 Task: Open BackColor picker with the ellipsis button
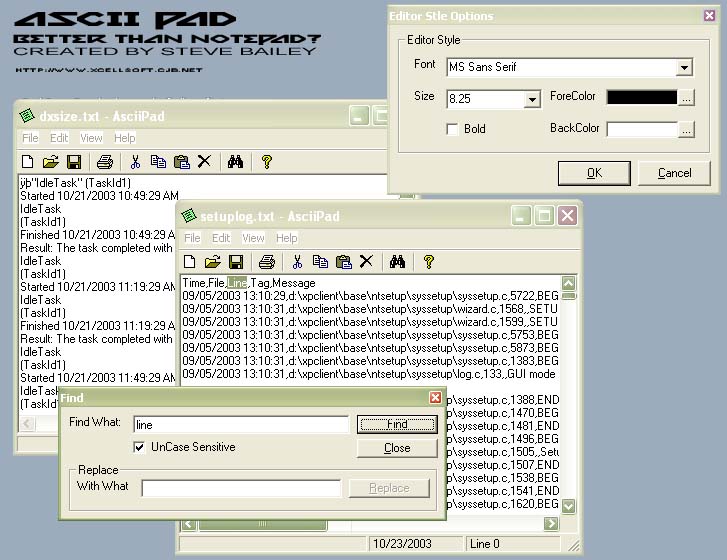[685, 130]
